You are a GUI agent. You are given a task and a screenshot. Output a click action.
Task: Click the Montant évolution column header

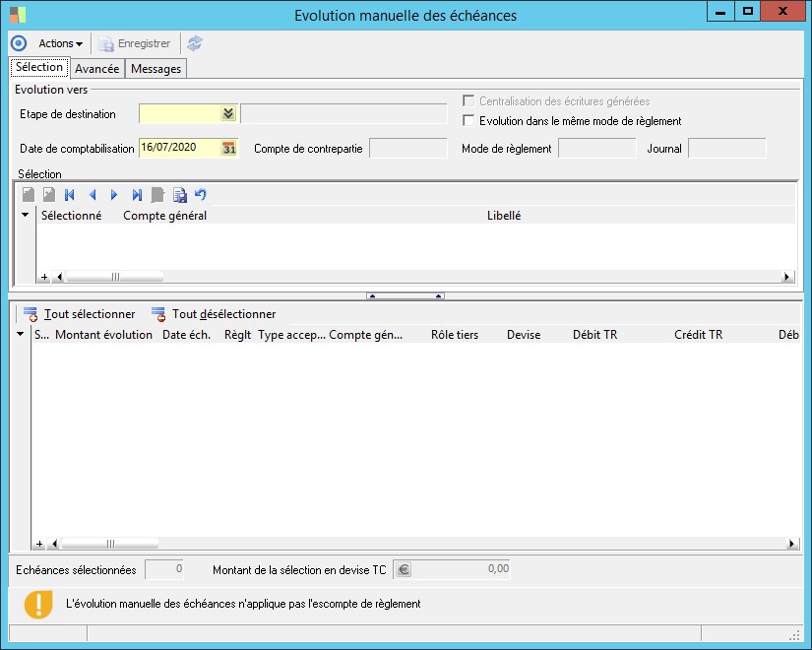click(x=103, y=335)
